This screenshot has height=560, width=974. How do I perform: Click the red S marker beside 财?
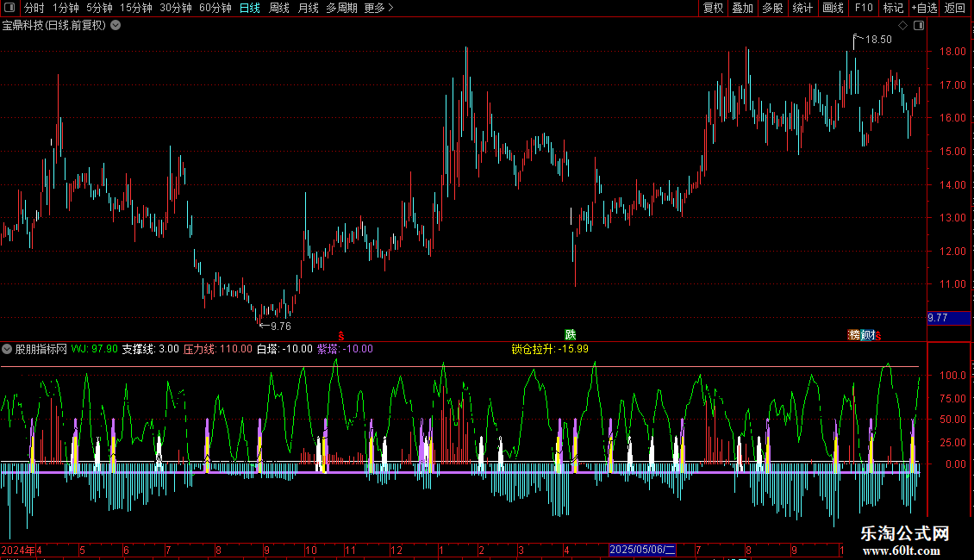point(877,335)
